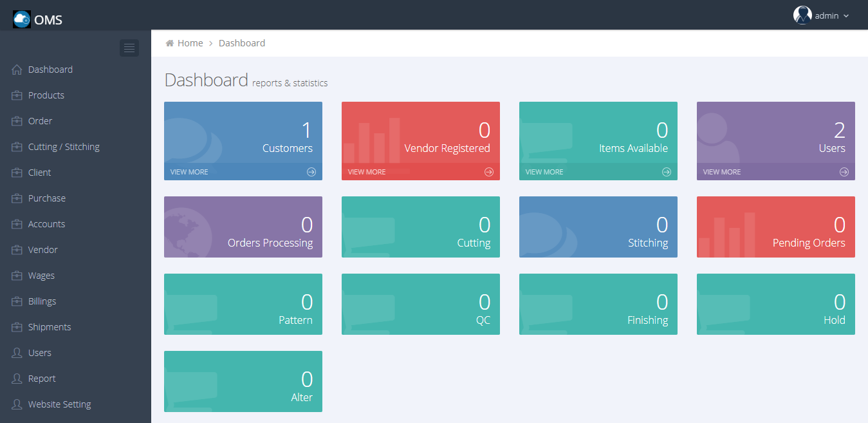Click the Hold stat card

click(x=776, y=304)
